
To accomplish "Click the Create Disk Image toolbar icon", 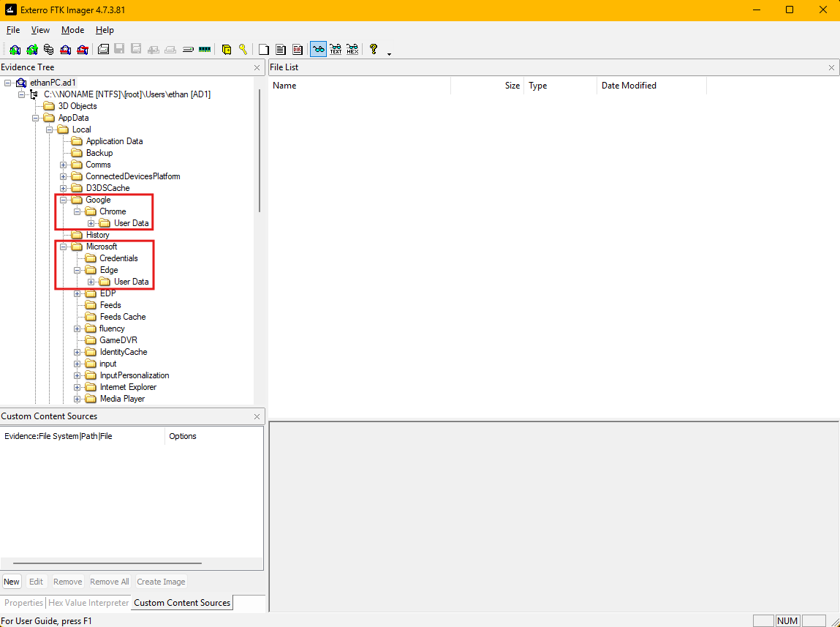I will (x=103, y=50).
